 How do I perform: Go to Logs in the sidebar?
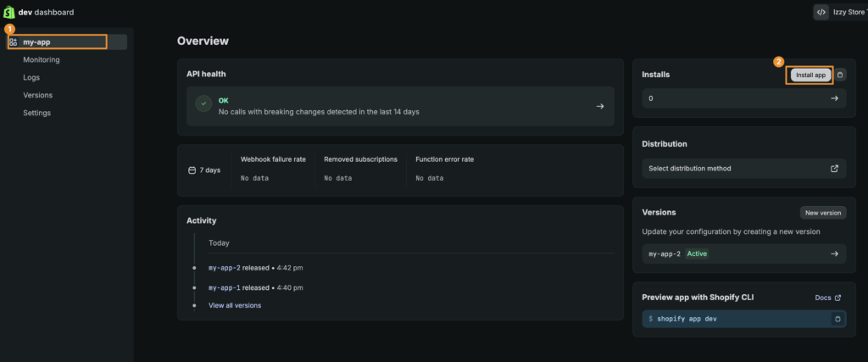[x=31, y=77]
